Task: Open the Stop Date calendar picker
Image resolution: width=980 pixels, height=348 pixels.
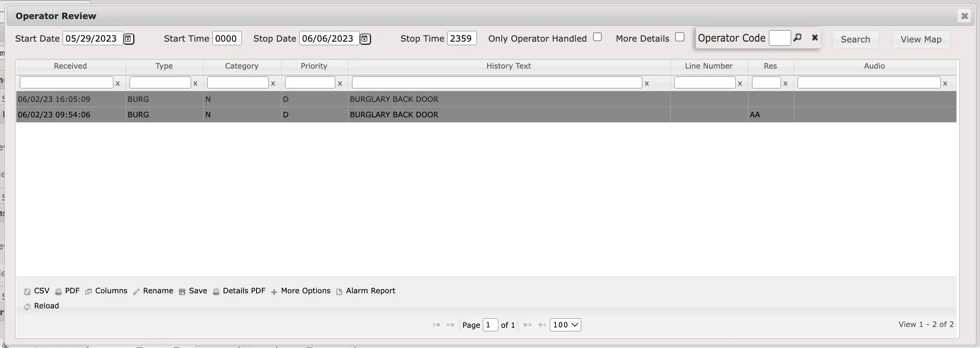Action: click(365, 39)
